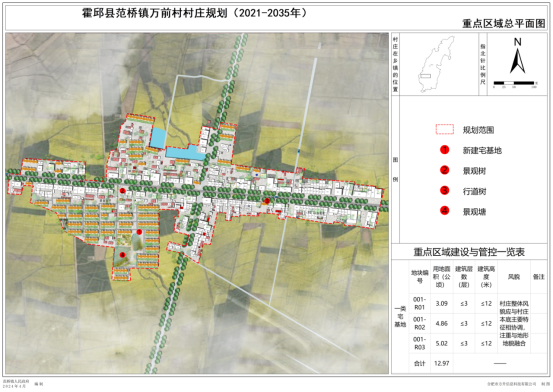This screenshot has height=392, width=553.
Task: Click legend marker 2 beside 景观树
Action: coord(445,170)
